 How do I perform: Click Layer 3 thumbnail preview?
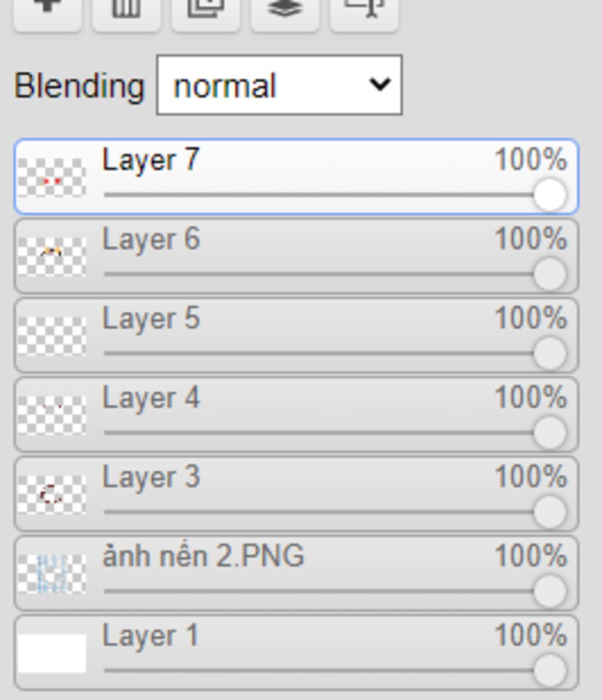52,494
